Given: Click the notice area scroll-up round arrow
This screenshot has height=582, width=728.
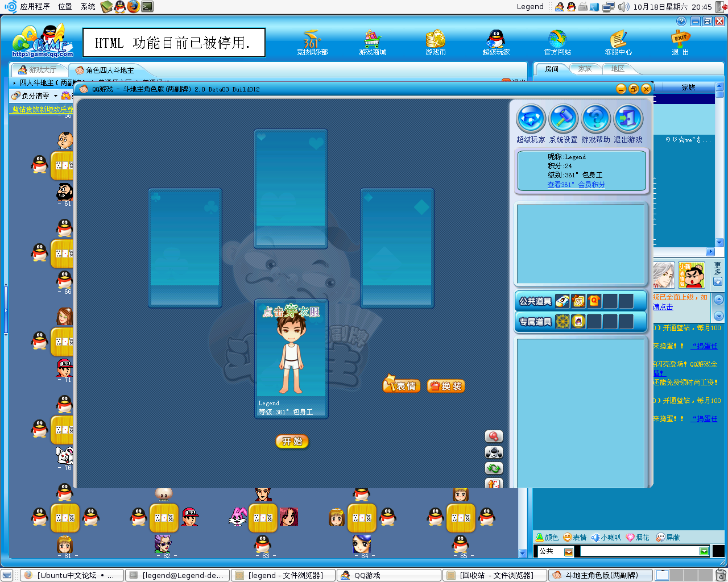Looking at the screenshot, I should pyautogui.click(x=718, y=300).
